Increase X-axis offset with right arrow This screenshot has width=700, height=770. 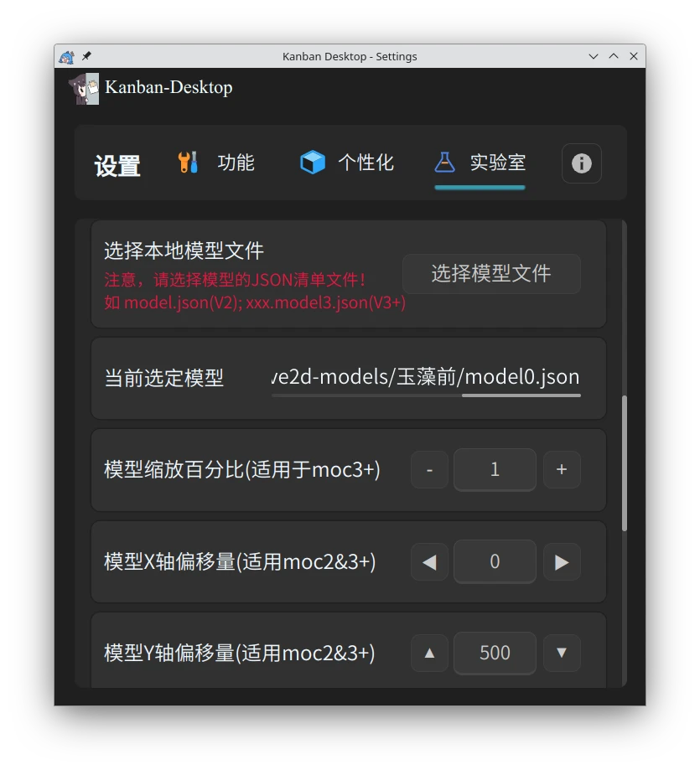coord(562,561)
